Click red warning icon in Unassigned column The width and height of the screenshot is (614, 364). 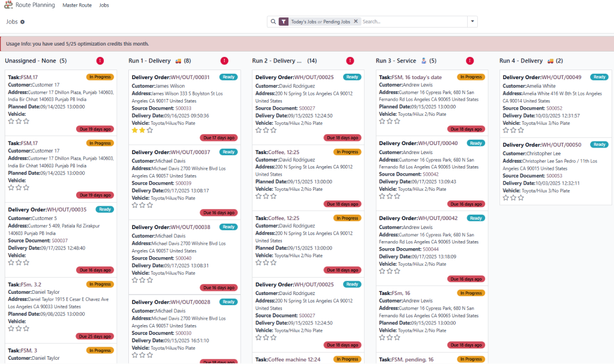coord(100,61)
